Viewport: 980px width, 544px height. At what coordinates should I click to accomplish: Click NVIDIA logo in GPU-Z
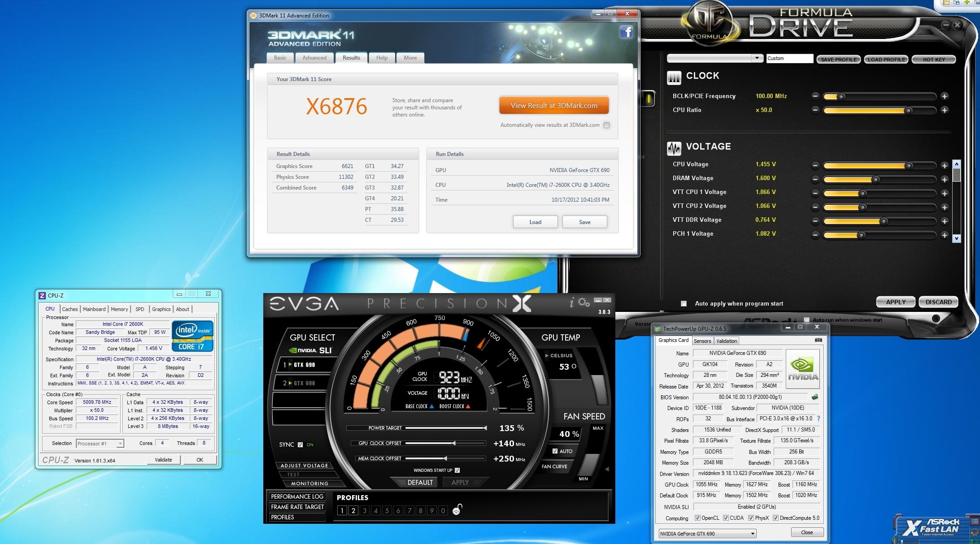(803, 369)
